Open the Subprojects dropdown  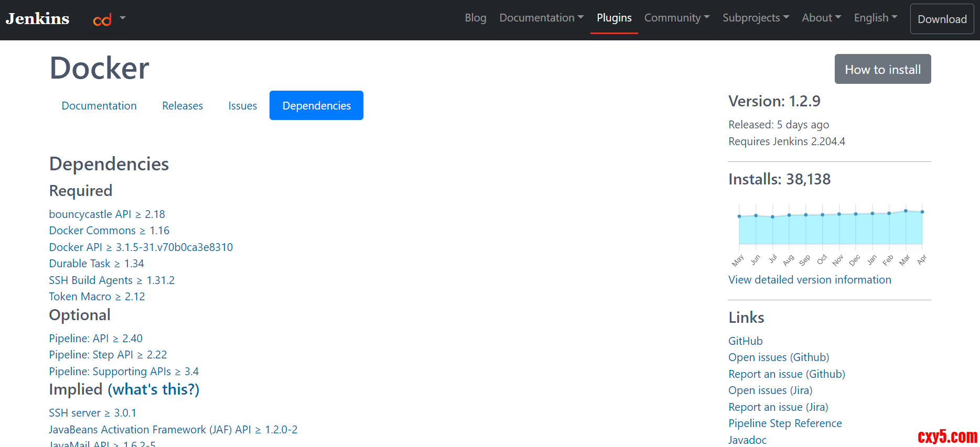click(x=755, y=18)
